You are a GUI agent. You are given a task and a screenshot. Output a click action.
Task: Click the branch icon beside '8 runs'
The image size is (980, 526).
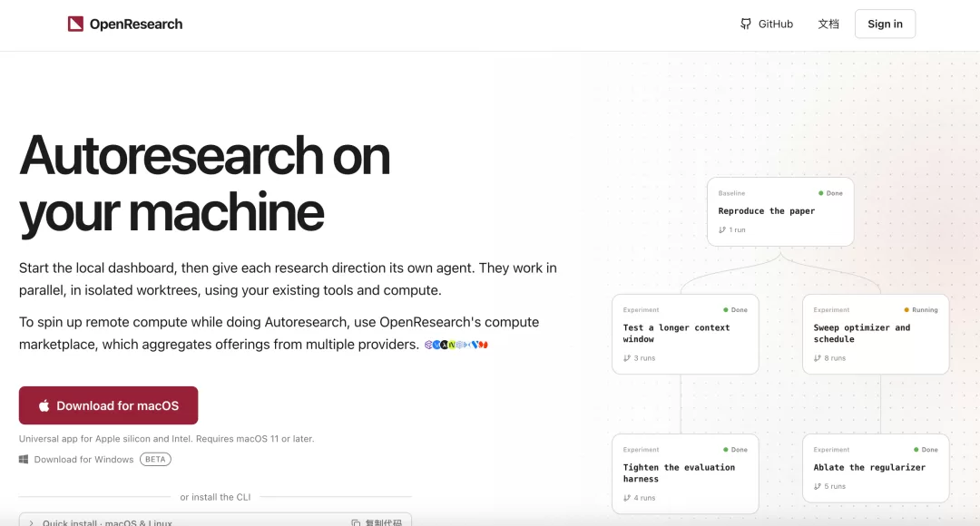tap(818, 358)
